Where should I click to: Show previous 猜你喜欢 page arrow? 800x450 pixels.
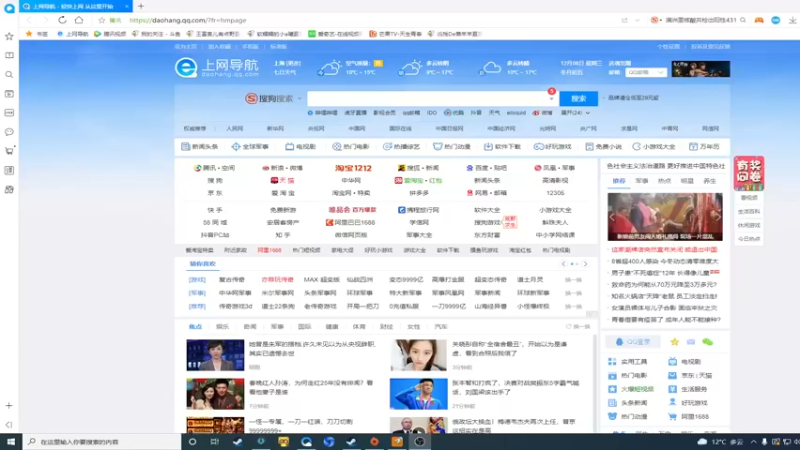pos(563,264)
